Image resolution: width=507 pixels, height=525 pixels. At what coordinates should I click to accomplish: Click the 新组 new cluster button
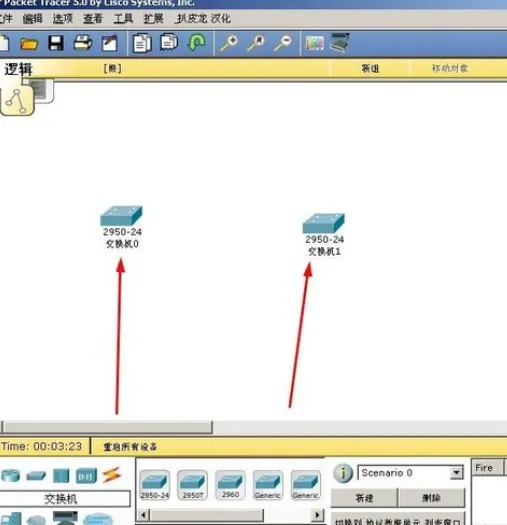click(370, 69)
